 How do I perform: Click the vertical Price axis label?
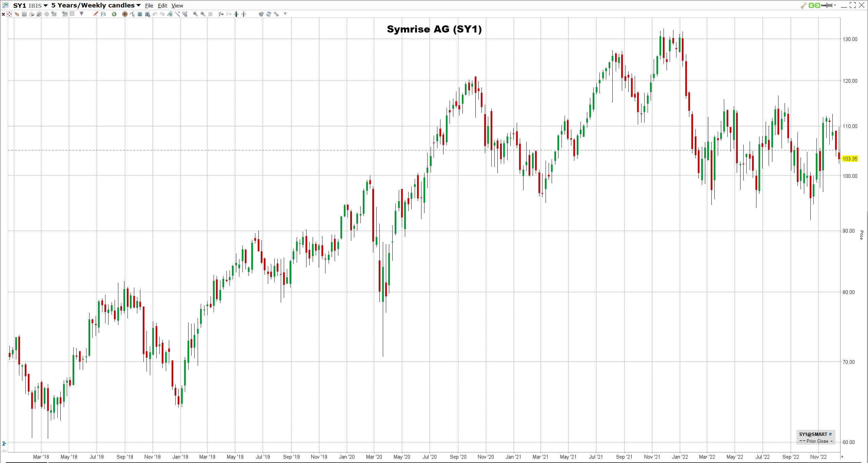pyautogui.click(x=862, y=235)
